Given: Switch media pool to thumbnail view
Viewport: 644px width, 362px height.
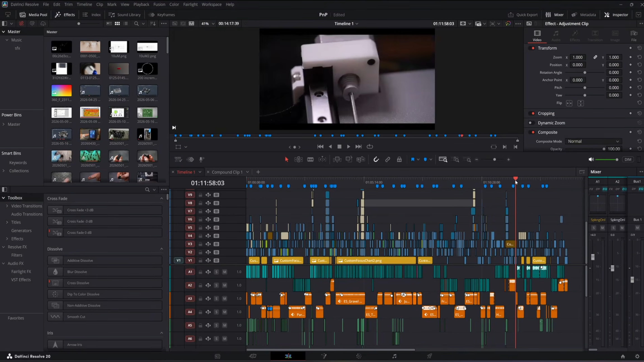Looking at the screenshot, I should click(117, 23).
